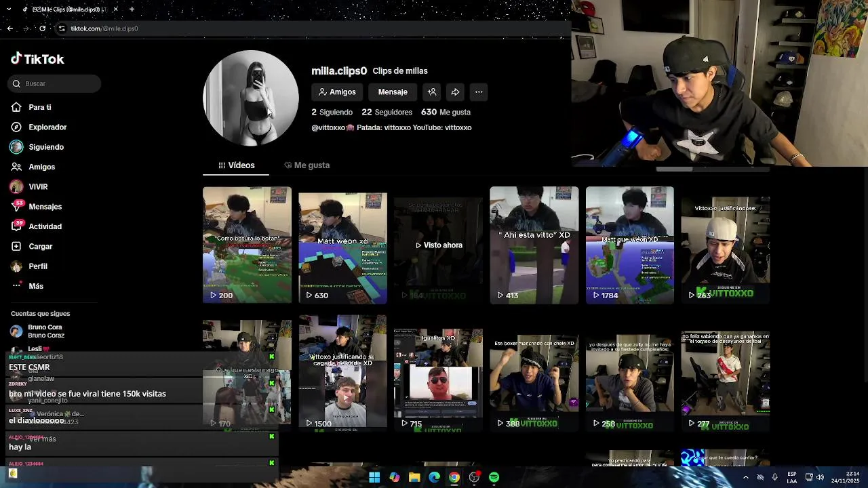The height and width of the screenshot is (488, 868).
Task: Switch to Chrome in the taskbar
Action: (x=454, y=477)
